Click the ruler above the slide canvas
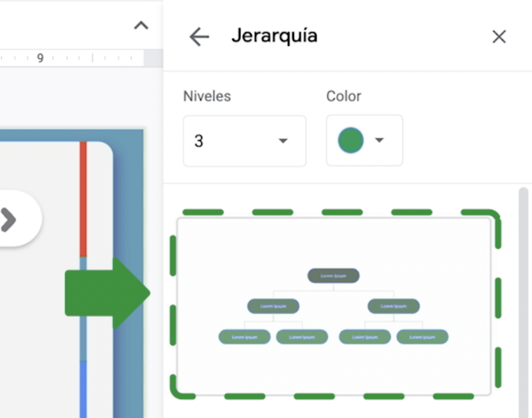Screen dimensions: 532x418 pyautogui.click(x=70, y=58)
